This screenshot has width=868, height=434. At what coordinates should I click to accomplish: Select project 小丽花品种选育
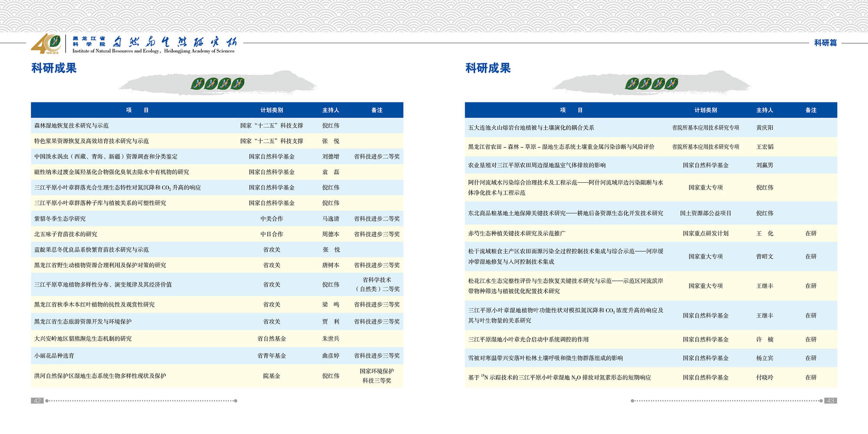pyautogui.click(x=54, y=355)
